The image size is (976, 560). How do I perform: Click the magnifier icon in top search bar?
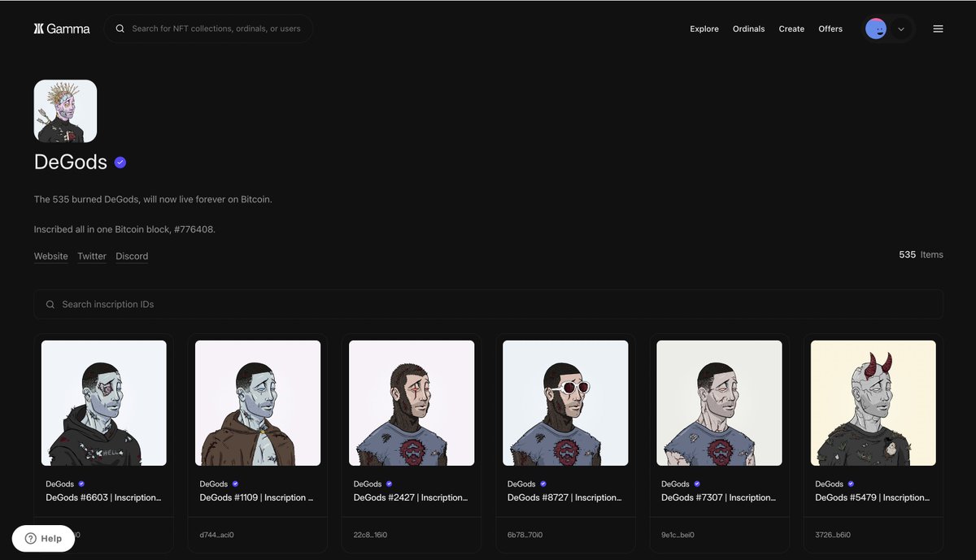[x=120, y=28]
